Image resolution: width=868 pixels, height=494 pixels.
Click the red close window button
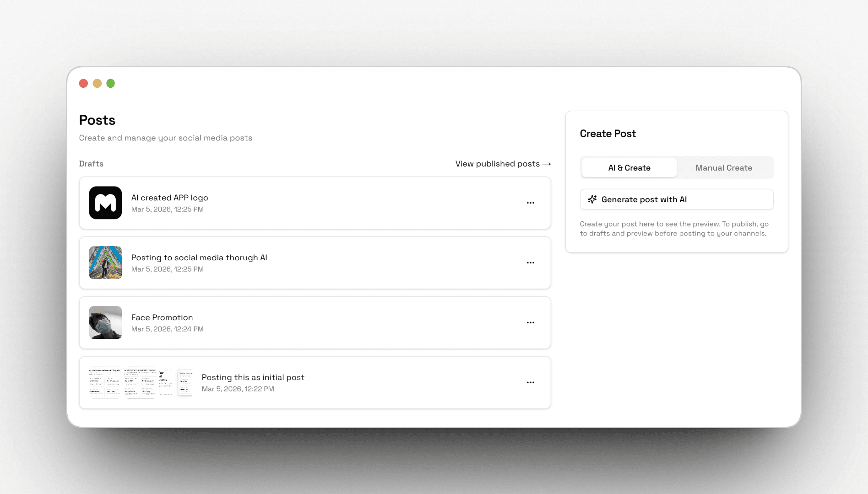pos(83,83)
